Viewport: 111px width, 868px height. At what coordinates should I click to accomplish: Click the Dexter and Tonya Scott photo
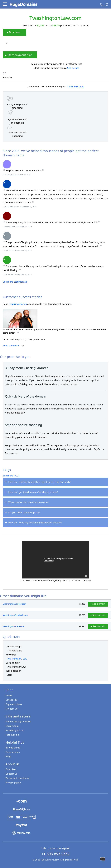point(20,318)
